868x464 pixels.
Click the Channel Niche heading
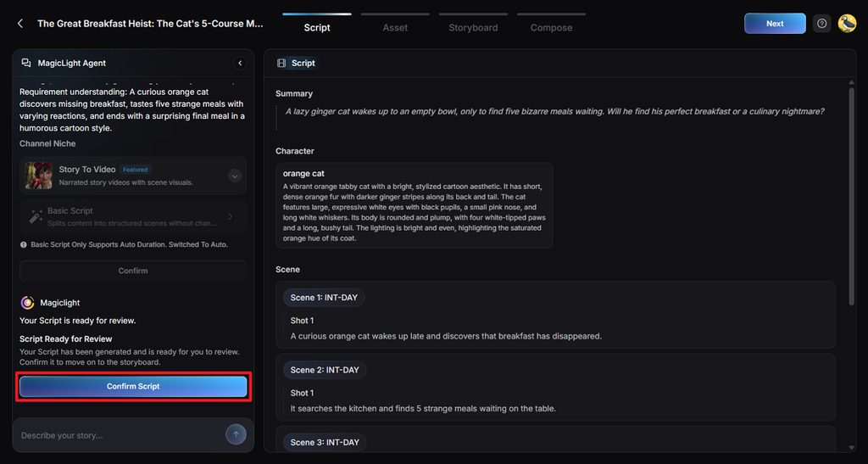click(x=47, y=143)
